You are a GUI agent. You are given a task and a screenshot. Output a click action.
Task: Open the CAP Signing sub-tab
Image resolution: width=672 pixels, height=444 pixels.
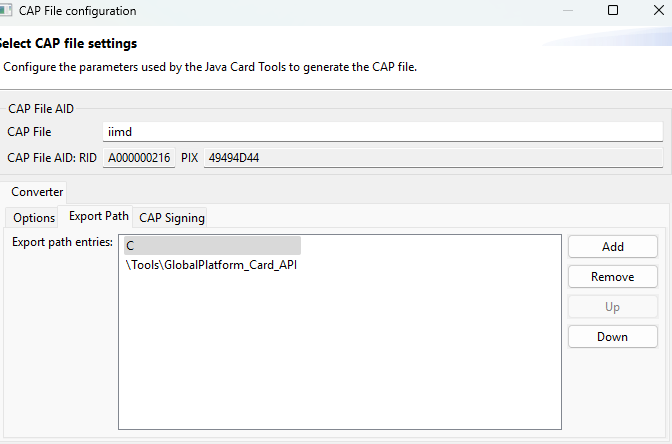[172, 218]
